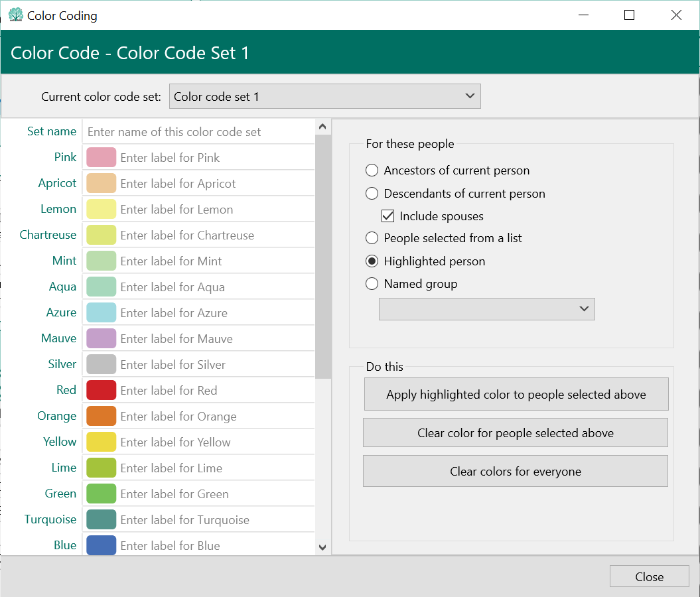The width and height of the screenshot is (700, 597).
Task: Select the Orange color swatch
Action: 101,417
